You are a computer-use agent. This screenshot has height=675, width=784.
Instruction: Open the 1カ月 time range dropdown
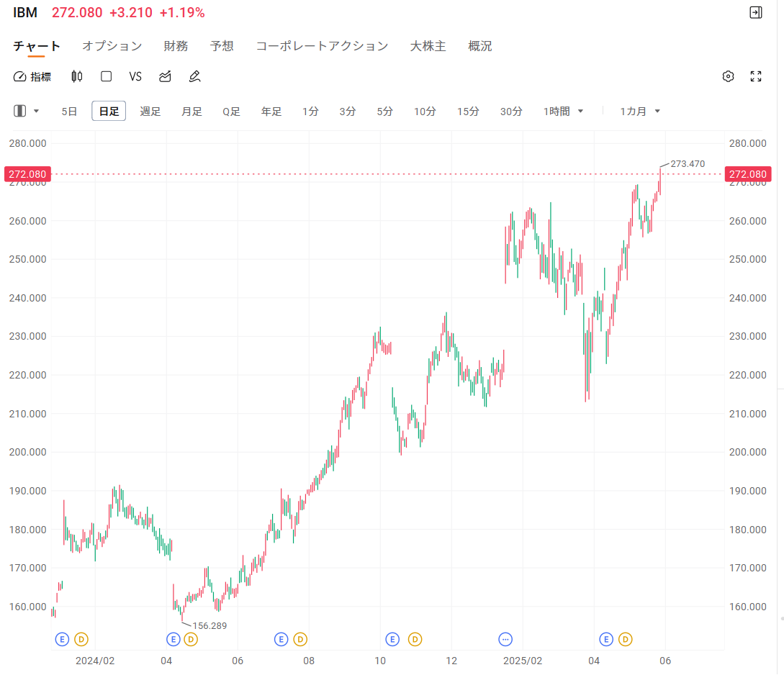point(640,111)
